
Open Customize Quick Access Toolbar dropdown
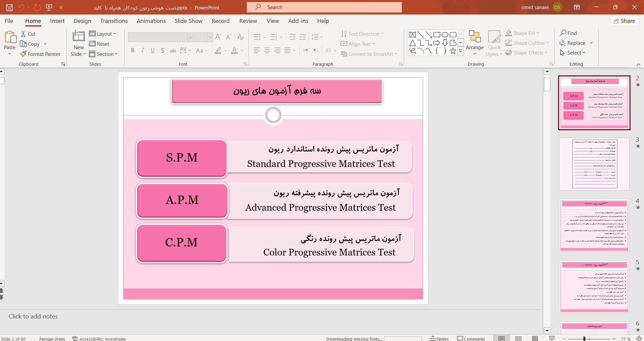[61, 7]
